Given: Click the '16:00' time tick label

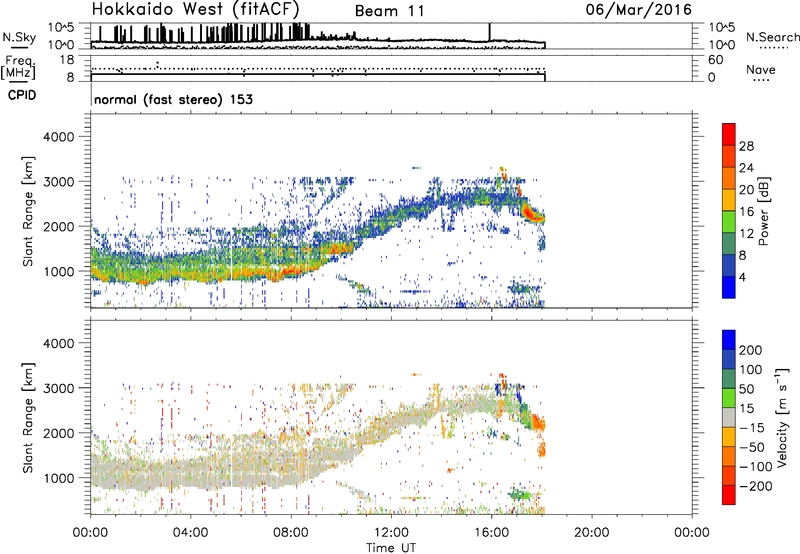Looking at the screenshot, I should pyautogui.click(x=491, y=533).
